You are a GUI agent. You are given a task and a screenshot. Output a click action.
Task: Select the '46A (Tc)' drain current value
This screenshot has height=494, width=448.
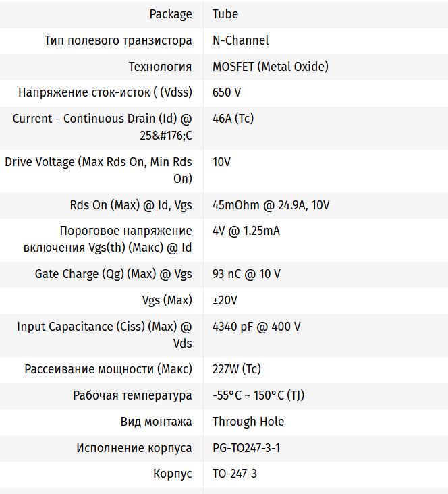233,119
